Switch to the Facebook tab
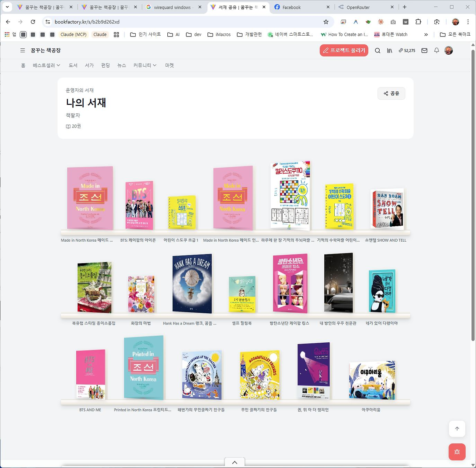This screenshot has width=476, height=468. pos(302,7)
